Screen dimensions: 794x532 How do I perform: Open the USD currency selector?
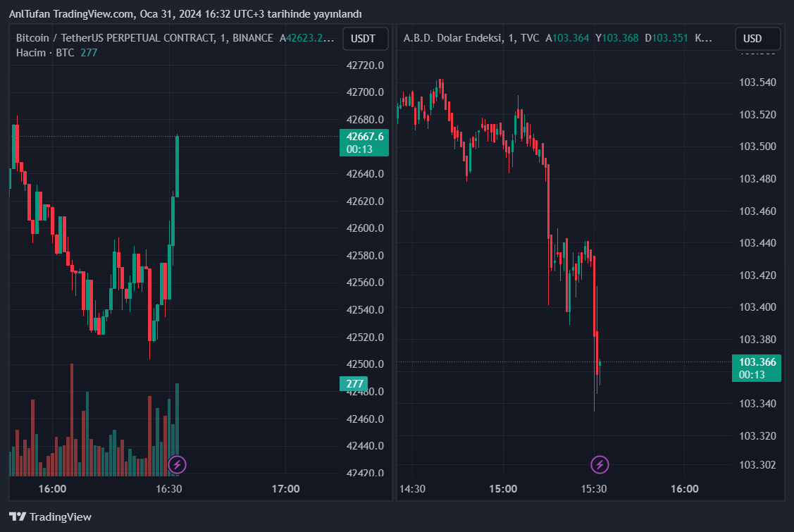752,39
